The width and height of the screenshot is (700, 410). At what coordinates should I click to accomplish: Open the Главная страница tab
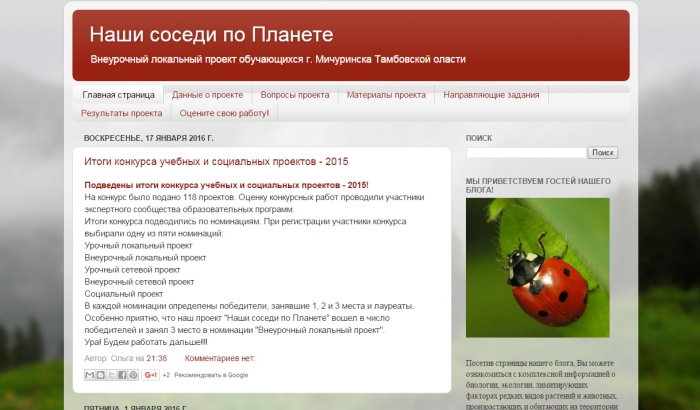pos(118,95)
